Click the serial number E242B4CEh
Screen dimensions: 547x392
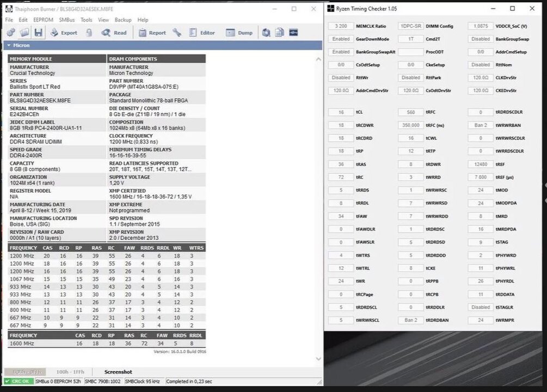[24, 114]
